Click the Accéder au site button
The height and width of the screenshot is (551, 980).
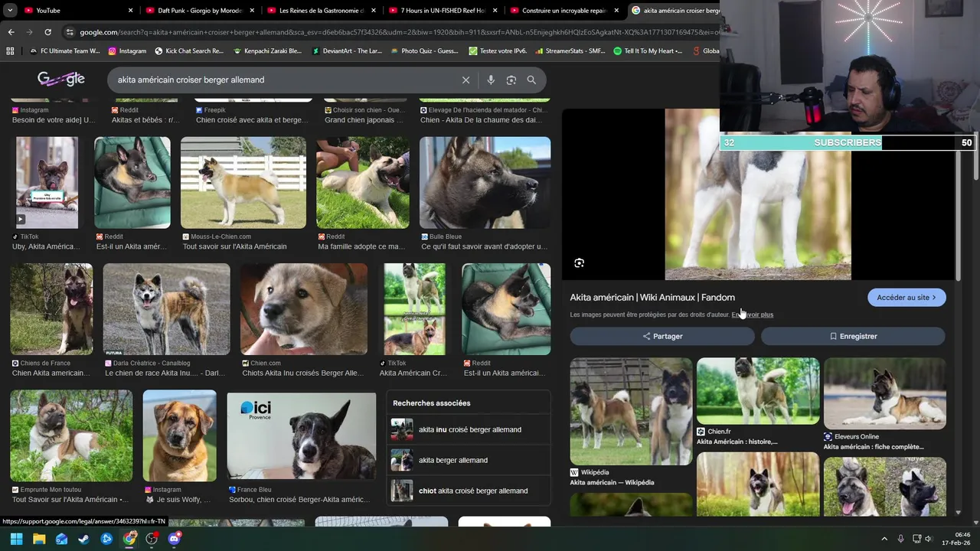[906, 298]
